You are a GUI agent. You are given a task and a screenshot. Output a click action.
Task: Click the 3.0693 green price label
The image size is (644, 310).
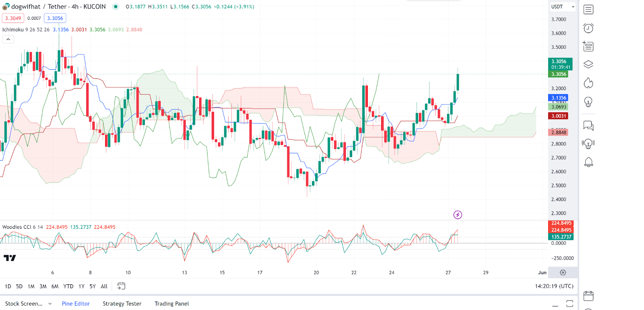(559, 107)
